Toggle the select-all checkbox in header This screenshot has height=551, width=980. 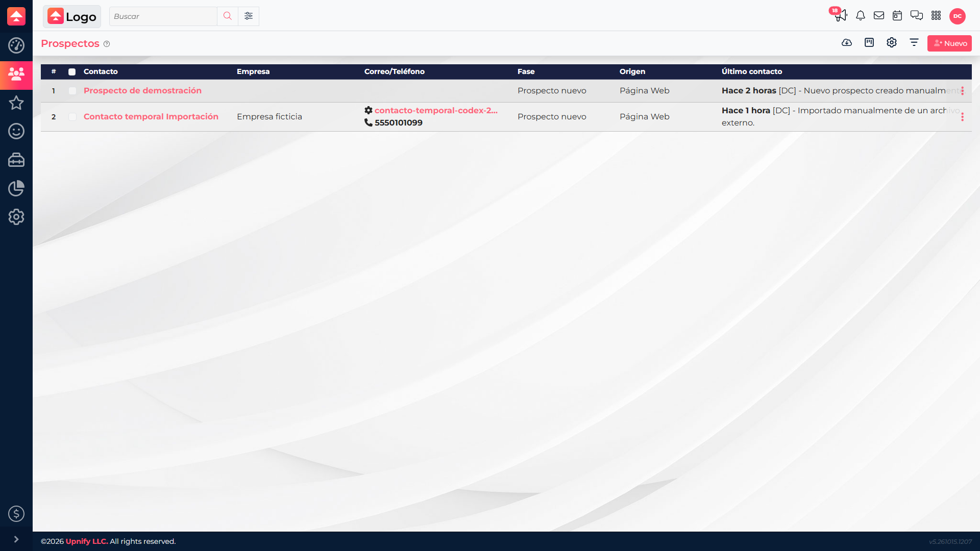[x=72, y=72]
